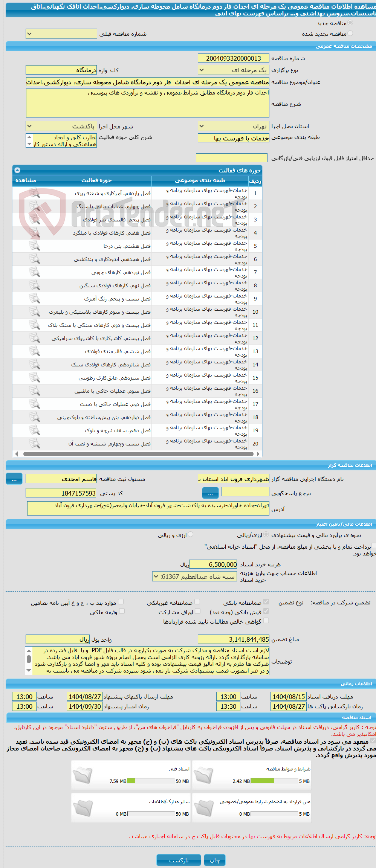The width and height of the screenshot is (376, 868).
Task: Click the حداقل امتیاز قابل قبول field
Action: click(232, 158)
